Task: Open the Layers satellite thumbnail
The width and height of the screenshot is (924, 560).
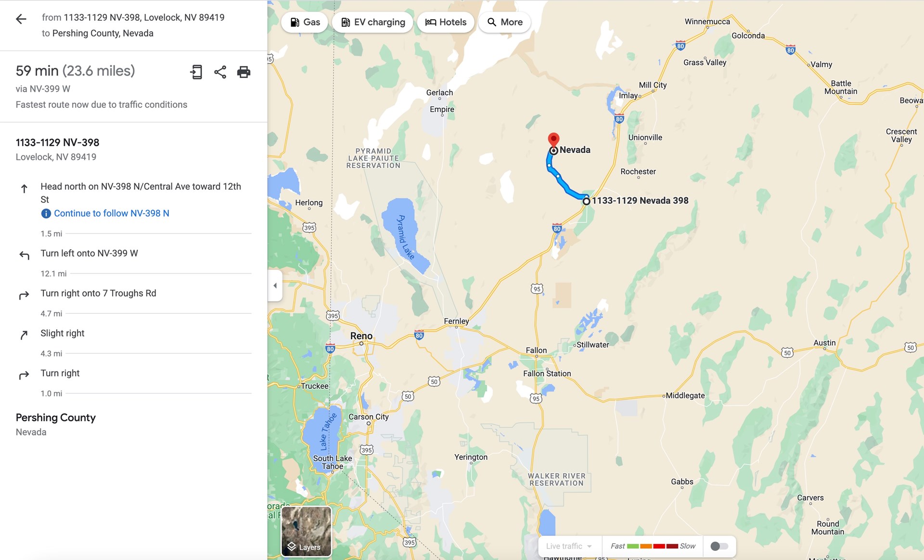Action: pos(307,531)
